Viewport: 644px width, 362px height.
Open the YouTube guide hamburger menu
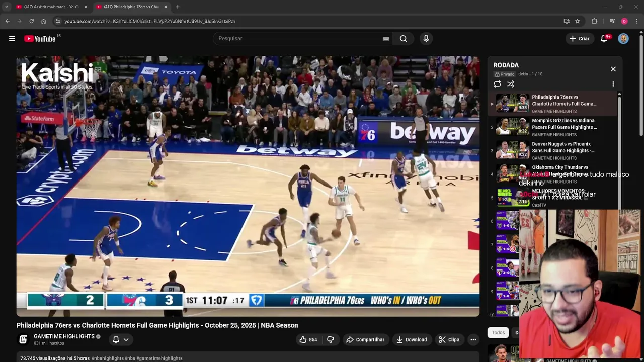coord(12,39)
